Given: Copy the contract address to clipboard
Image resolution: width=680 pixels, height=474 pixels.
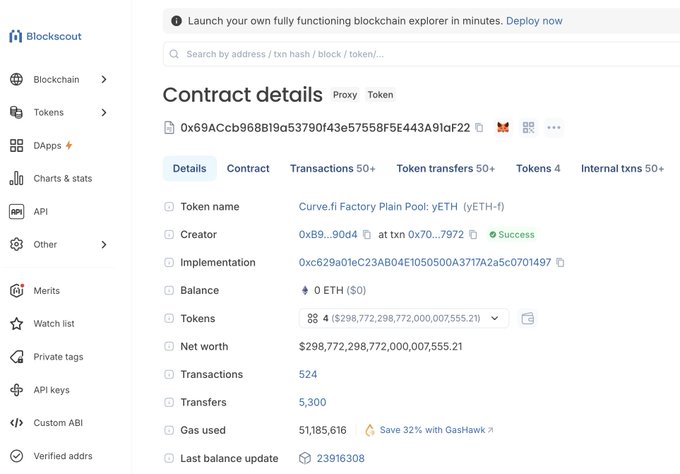Looking at the screenshot, I should coord(479,128).
